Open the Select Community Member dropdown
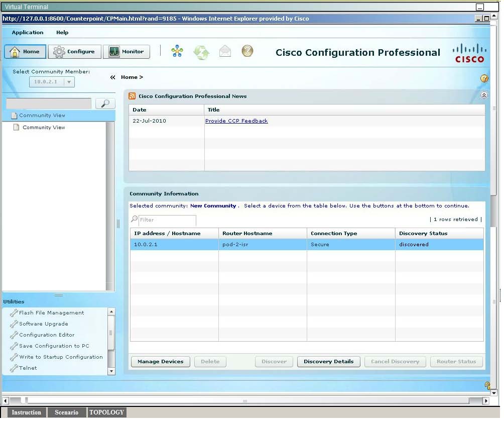This screenshot has width=504, height=423. [x=52, y=82]
